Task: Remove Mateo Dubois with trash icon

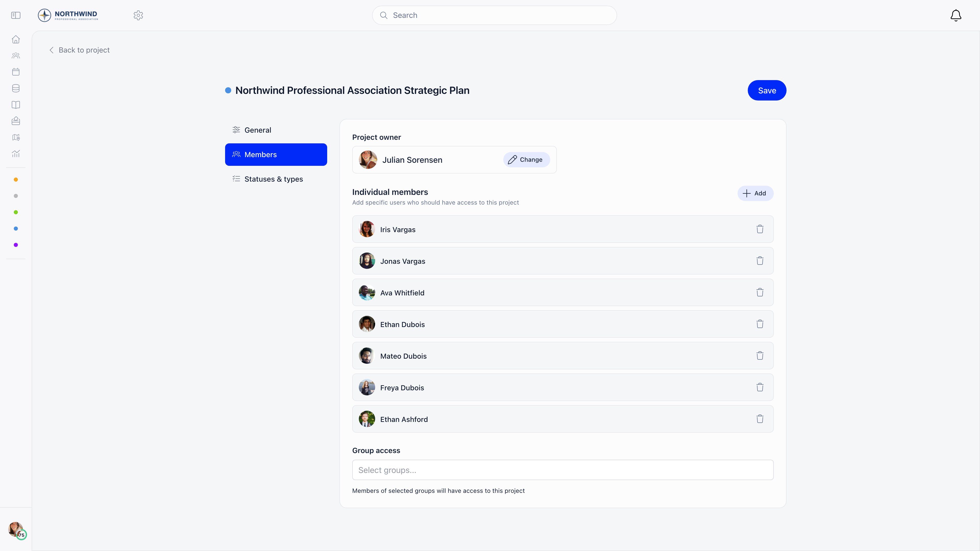Action: pos(760,355)
